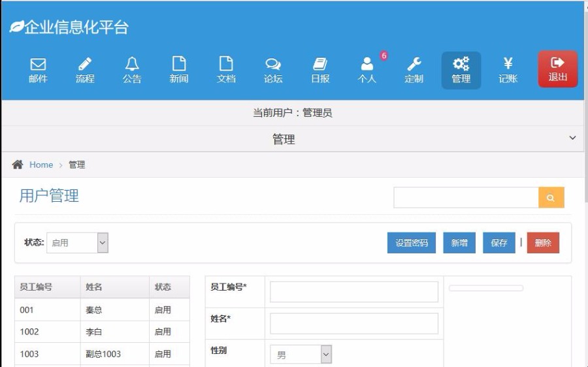Click the 设置密码 button

pos(412,243)
